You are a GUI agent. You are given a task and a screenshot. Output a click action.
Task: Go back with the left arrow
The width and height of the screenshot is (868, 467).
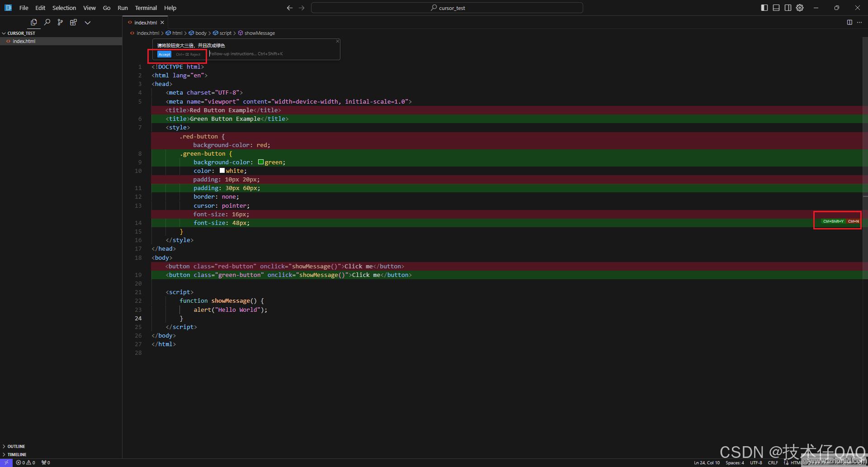(x=289, y=8)
